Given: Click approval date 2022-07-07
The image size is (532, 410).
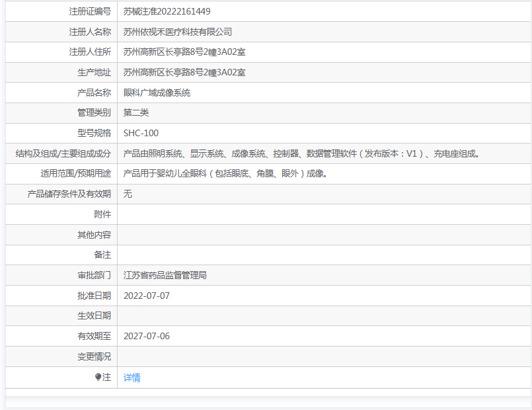Looking at the screenshot, I should [147, 296].
